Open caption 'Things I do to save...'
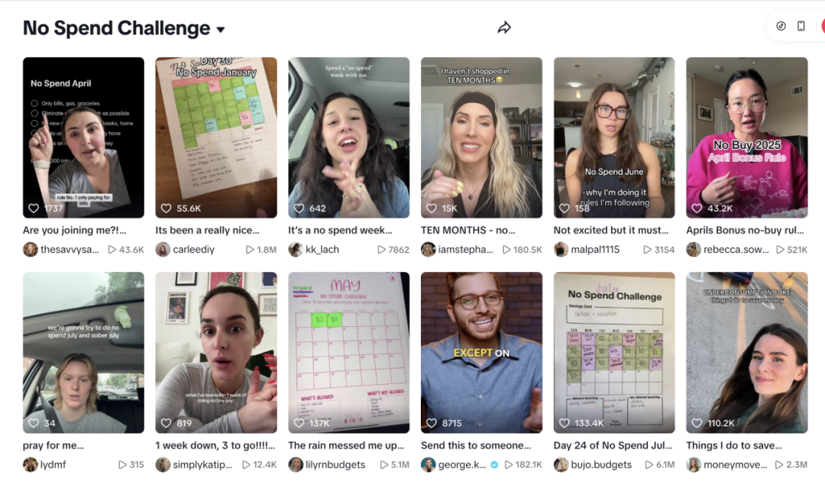Viewport: 825px width, 504px height. click(x=734, y=445)
